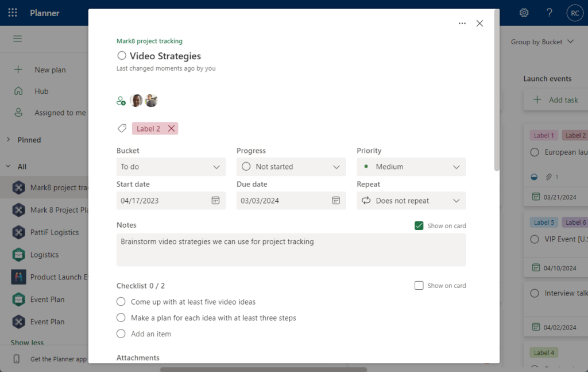Click the dialog's vertical scrollbar
Image resolution: width=588 pixels, height=372 pixels.
click(497, 90)
